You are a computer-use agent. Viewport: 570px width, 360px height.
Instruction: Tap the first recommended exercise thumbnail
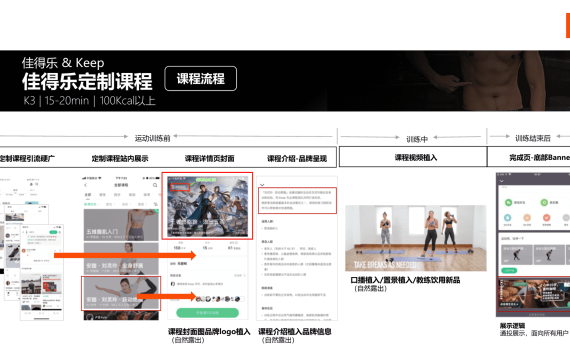coord(516,254)
